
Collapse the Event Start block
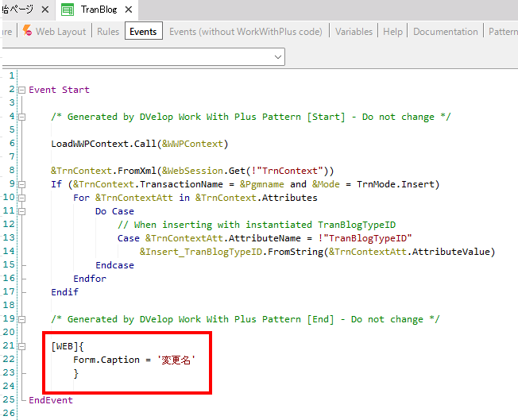(21, 91)
